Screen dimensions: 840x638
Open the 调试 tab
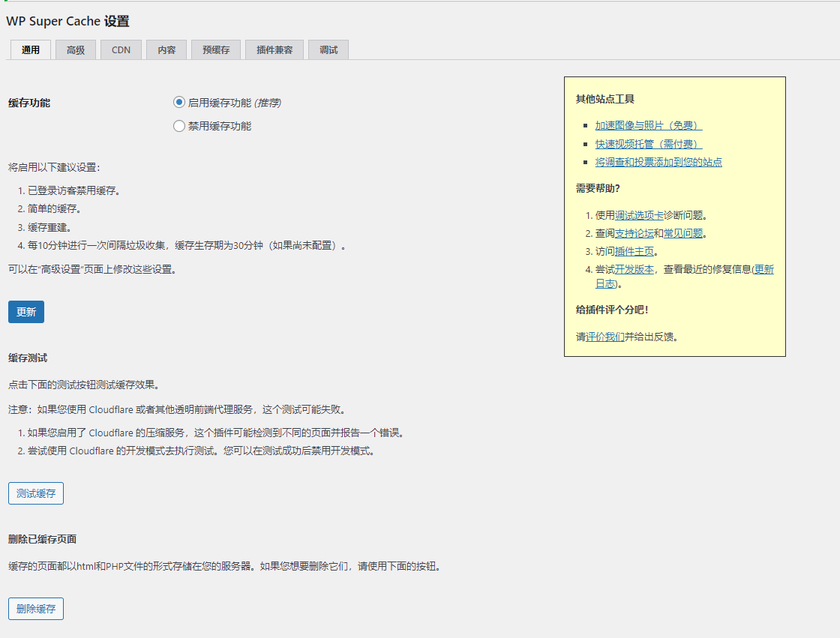point(328,49)
